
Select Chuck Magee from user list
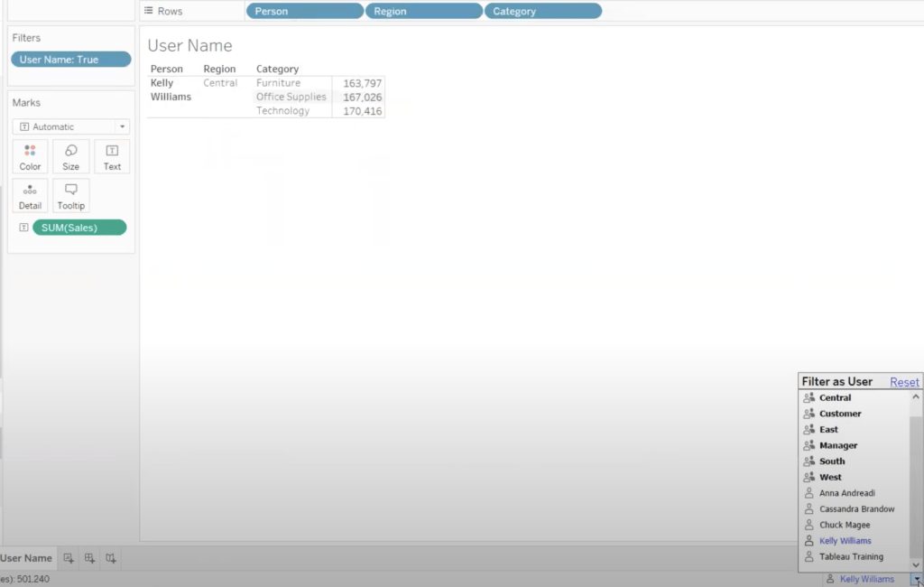[845, 525]
